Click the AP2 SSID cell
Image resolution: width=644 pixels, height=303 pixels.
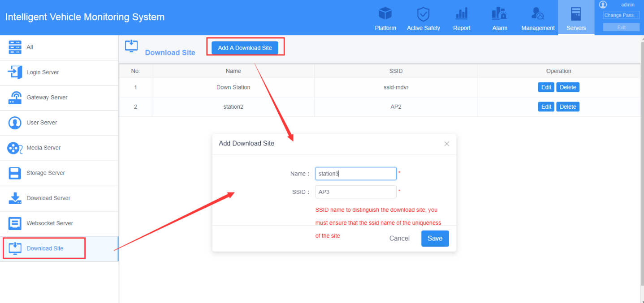coord(396,107)
